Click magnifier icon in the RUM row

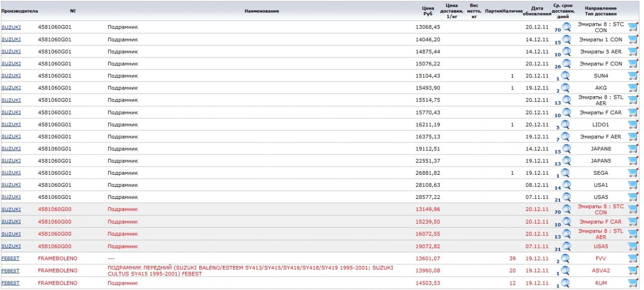click(x=567, y=282)
